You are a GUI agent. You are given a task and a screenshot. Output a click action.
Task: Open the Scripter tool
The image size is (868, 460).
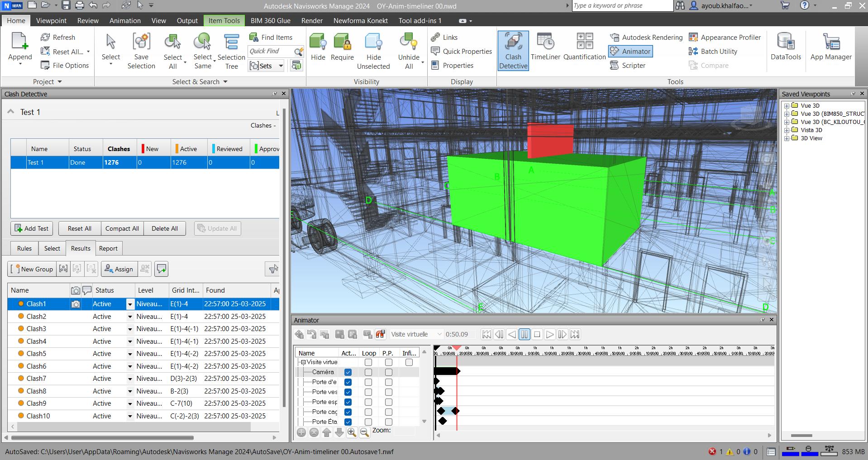(x=628, y=65)
